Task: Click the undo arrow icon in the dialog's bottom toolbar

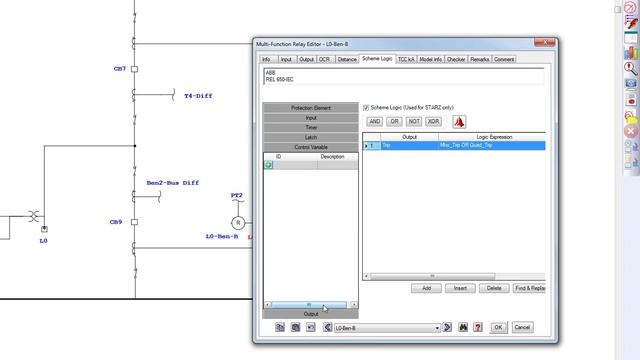Action: [311, 327]
